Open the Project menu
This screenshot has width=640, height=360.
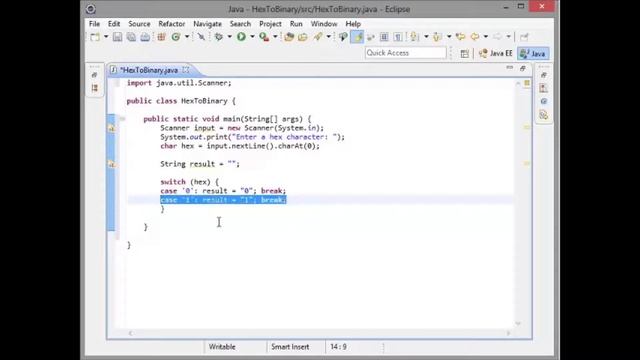(x=270, y=24)
